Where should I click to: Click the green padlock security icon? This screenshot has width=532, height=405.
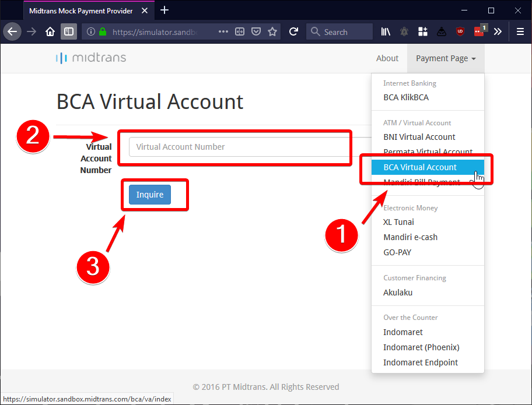103,32
